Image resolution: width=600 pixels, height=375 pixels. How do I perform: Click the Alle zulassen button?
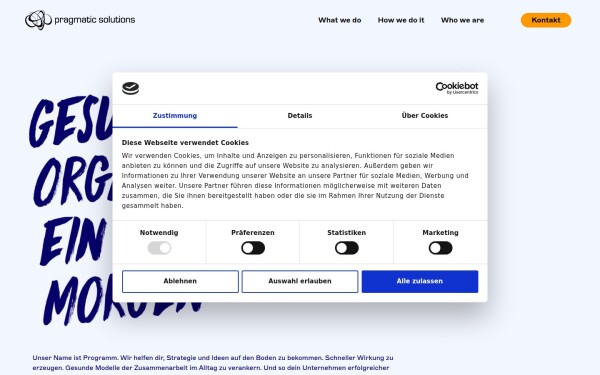[420, 281]
